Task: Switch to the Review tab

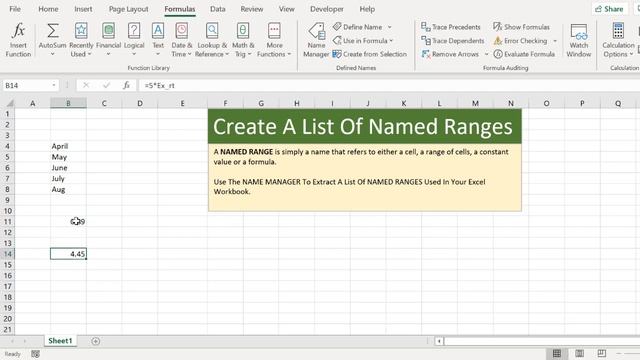Action: (252, 9)
